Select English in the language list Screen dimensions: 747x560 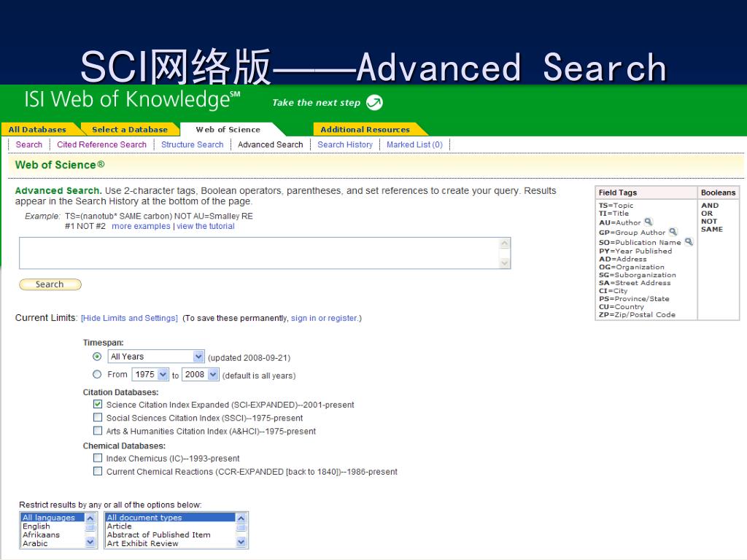[x=36, y=526]
